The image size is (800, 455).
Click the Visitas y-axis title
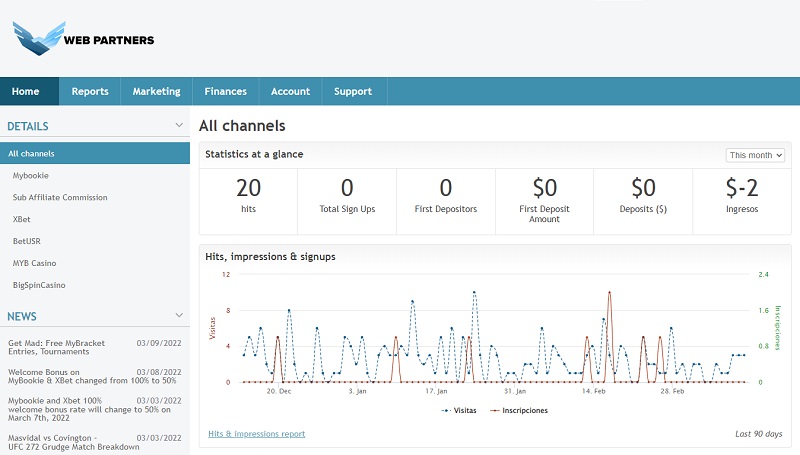pos(213,328)
